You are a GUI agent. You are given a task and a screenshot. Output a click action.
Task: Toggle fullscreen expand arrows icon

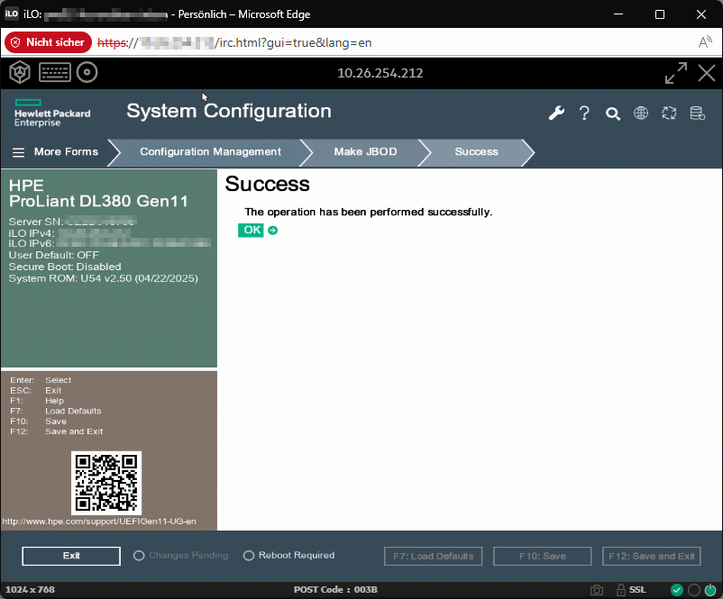click(x=676, y=73)
